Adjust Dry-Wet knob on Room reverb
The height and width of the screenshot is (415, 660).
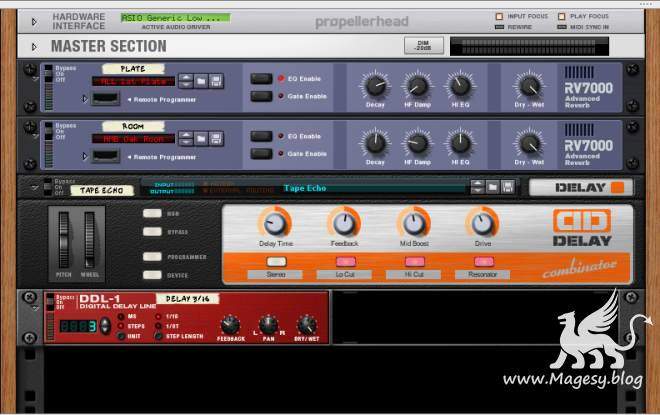pos(529,144)
